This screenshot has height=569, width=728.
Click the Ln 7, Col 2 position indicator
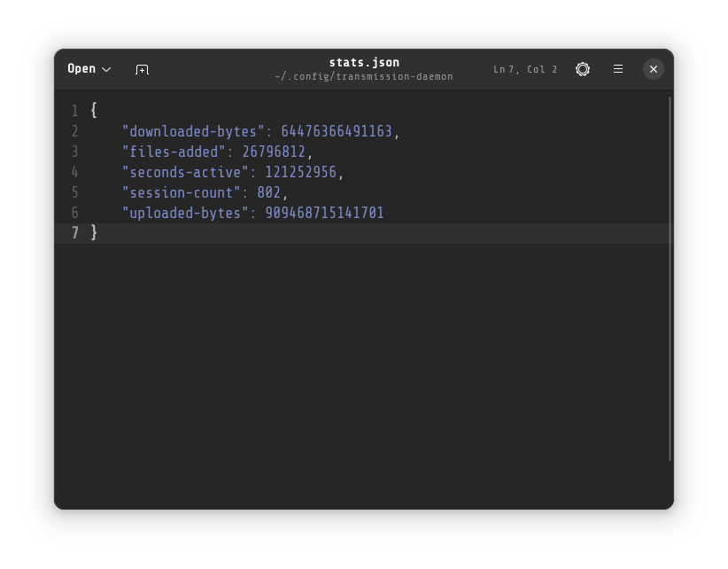[x=525, y=69]
